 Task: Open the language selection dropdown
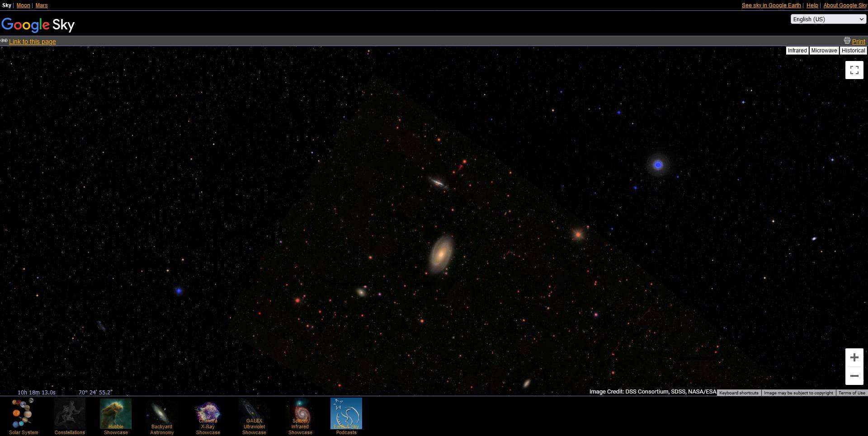click(x=828, y=19)
